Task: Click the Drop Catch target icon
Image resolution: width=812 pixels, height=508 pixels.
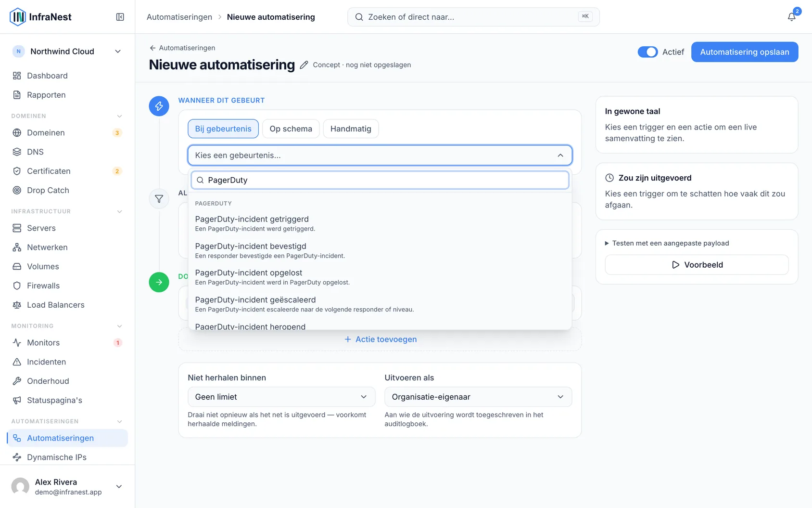Action: pos(17,190)
